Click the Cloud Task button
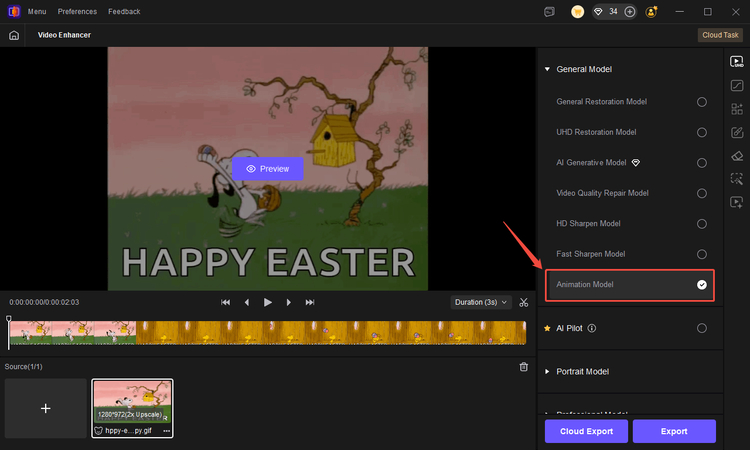 click(x=720, y=35)
